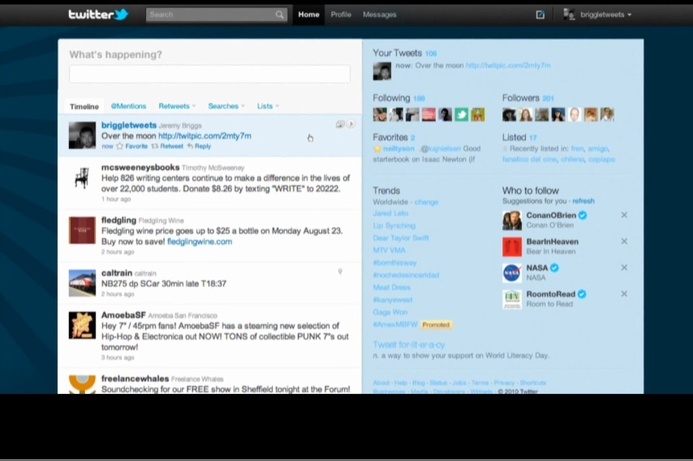This screenshot has height=461, width=693.
Task: Dismiss BearInHeaven follow suggestion
Action: [624, 241]
